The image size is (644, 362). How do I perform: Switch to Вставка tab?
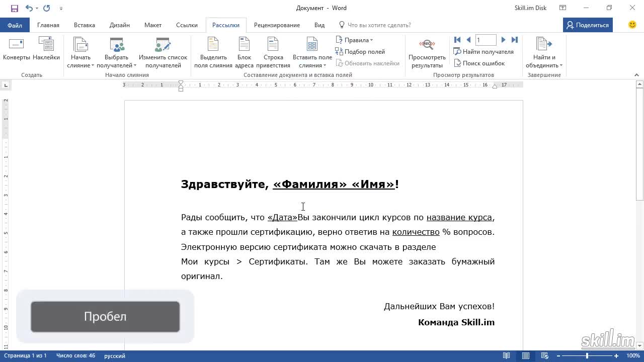point(85,25)
